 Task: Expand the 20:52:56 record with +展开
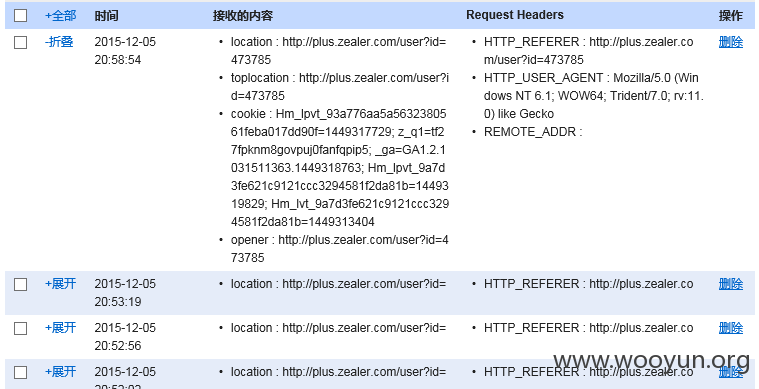(x=61, y=328)
